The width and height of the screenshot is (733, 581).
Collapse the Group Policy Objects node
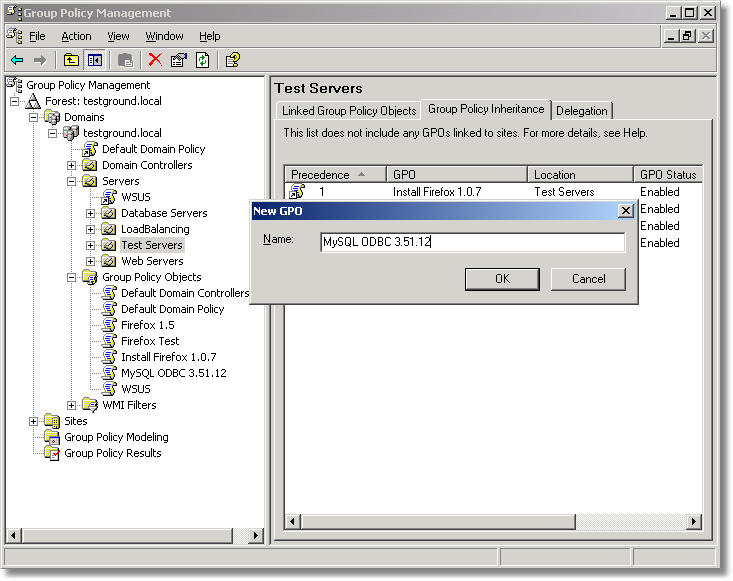click(72, 277)
